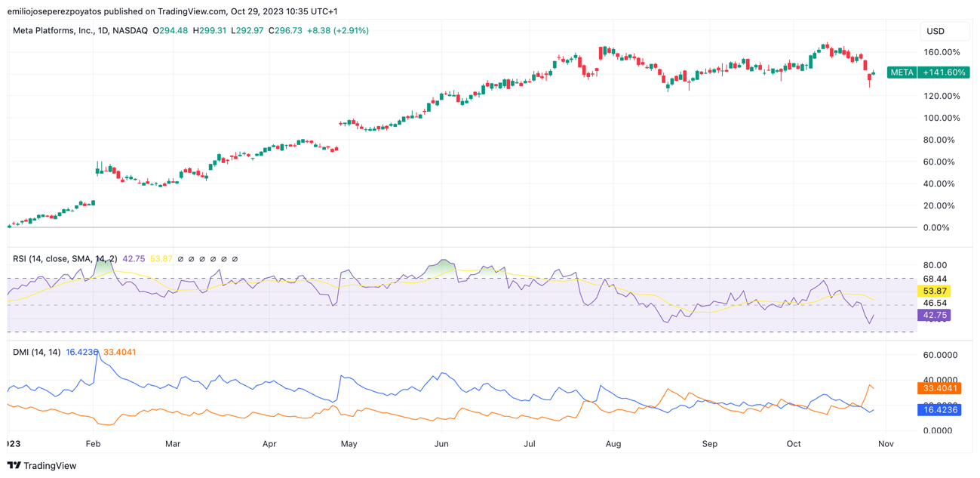Click the TradingView logo icon

pyautogui.click(x=14, y=465)
